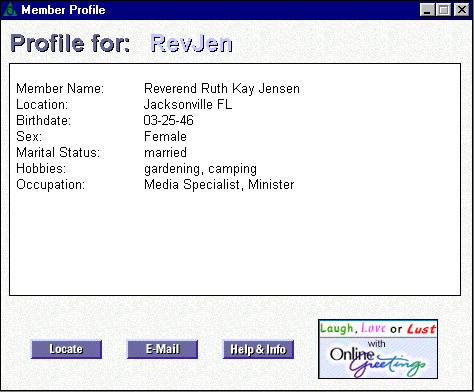Click the Hobbies text gardening, camping
This screenshot has height=392, width=474.
(200, 169)
